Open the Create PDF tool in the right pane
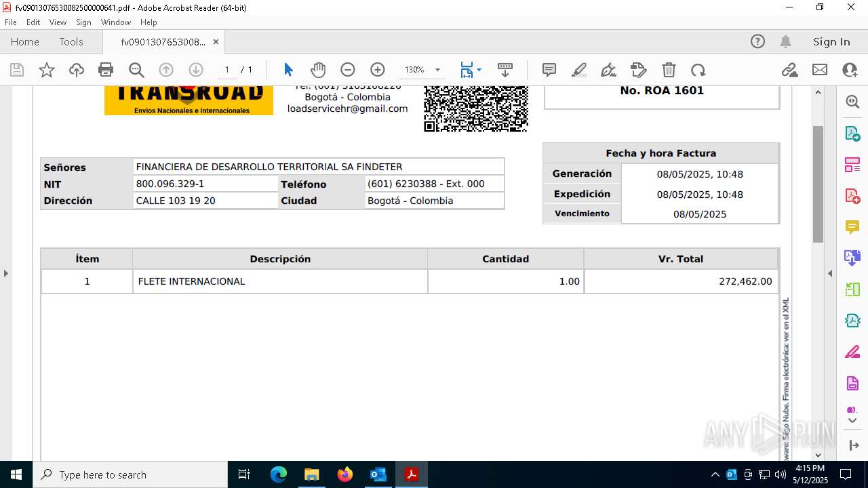Image resolution: width=868 pixels, height=488 pixels. [852, 196]
